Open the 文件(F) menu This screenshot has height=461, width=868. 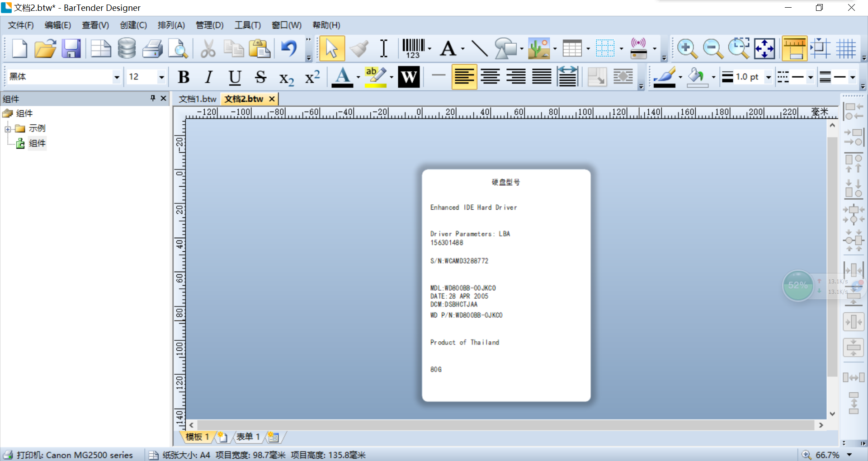[x=21, y=25]
